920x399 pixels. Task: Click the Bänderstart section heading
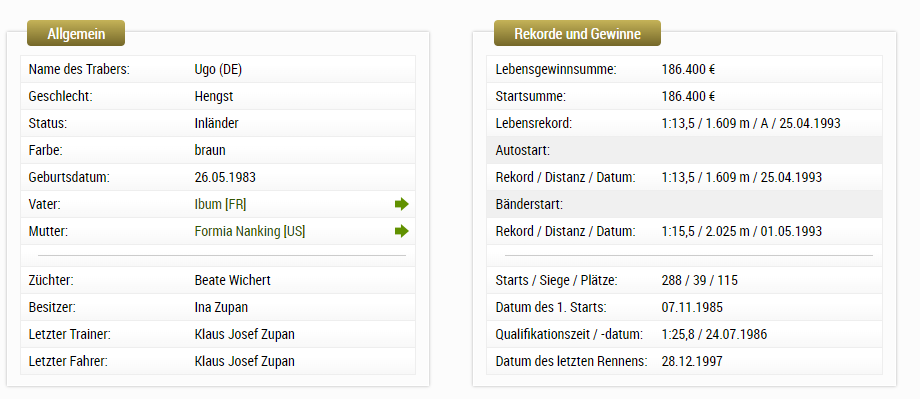point(529,204)
